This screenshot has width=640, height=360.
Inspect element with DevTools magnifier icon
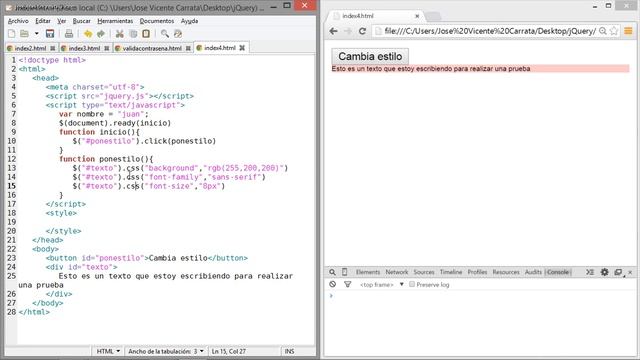(x=333, y=272)
